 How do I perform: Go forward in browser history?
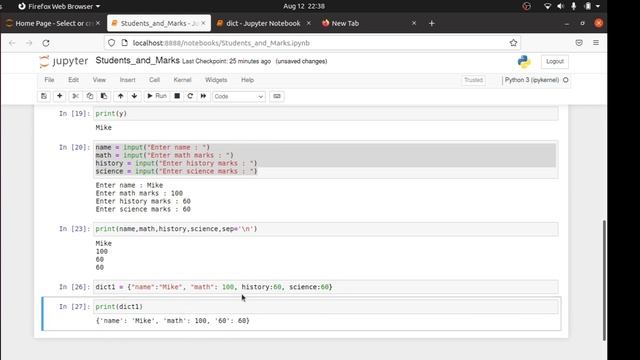click(29, 43)
